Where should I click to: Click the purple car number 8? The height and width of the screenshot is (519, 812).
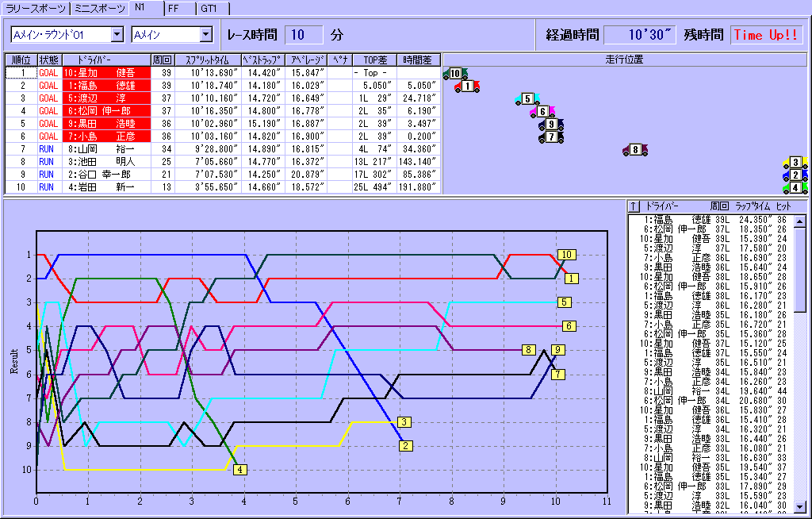(635, 150)
